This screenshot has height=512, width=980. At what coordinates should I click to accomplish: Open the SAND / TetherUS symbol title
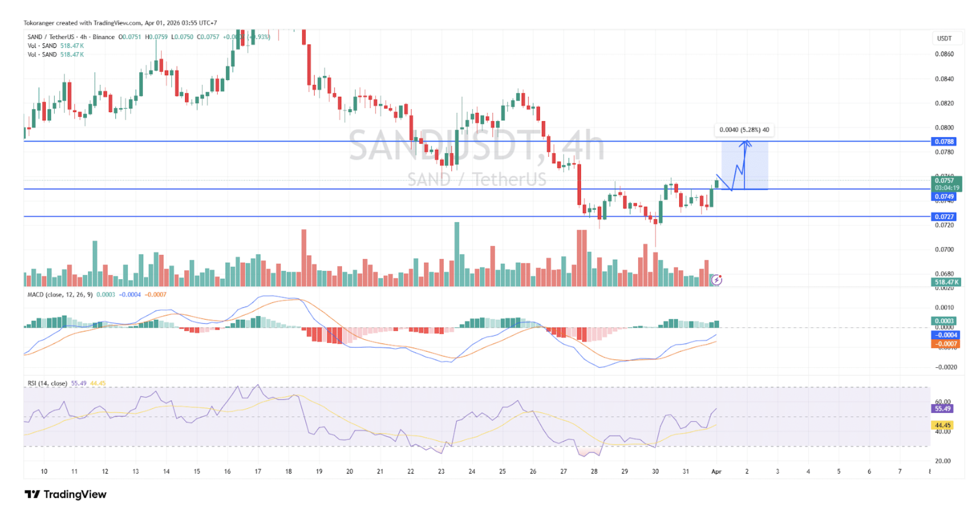click(x=51, y=37)
